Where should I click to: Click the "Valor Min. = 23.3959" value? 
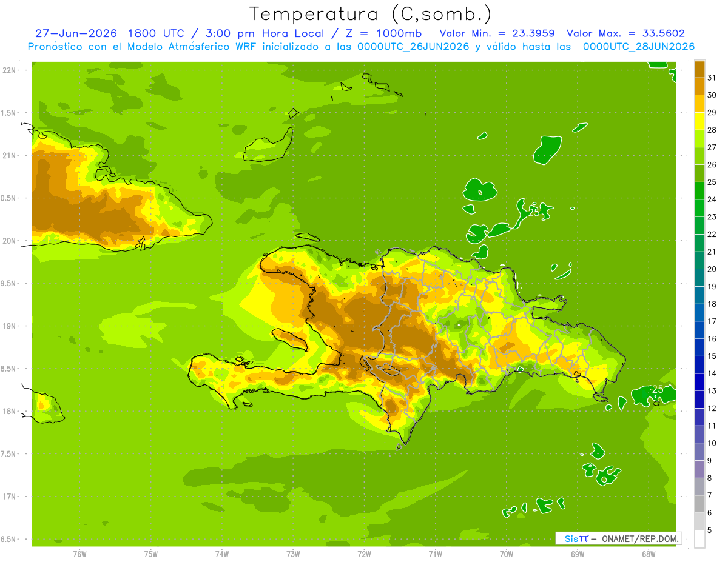point(497,33)
